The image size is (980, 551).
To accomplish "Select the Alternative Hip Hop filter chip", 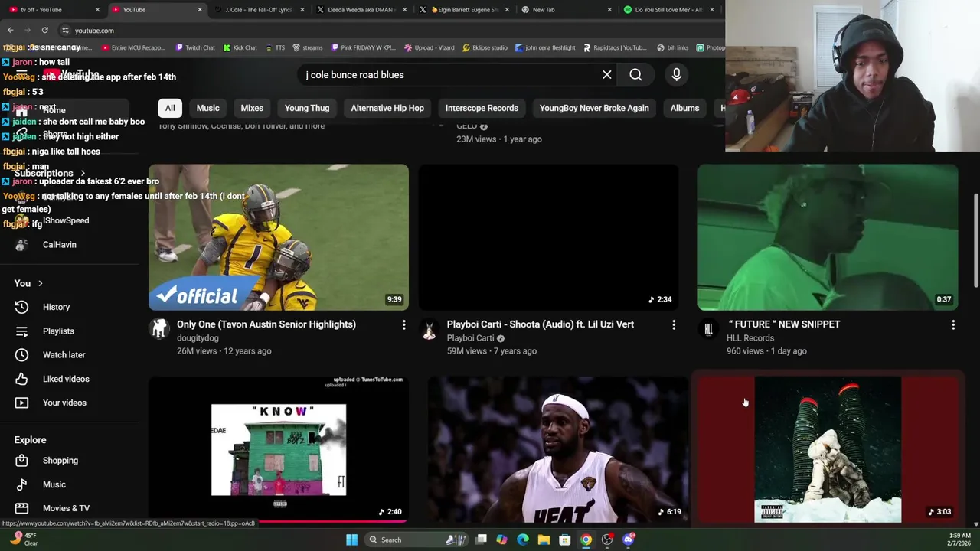I will pyautogui.click(x=387, y=108).
